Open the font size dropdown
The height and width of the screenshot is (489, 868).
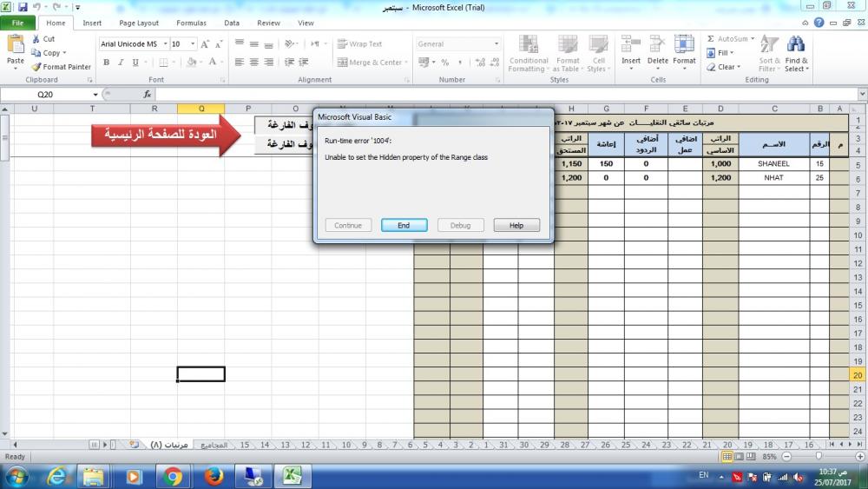pos(193,43)
